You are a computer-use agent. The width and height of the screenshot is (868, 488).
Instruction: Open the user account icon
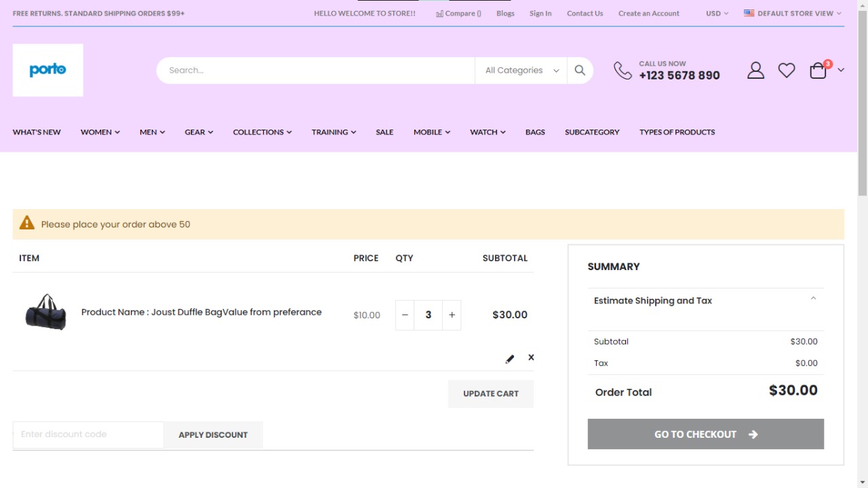coord(755,70)
